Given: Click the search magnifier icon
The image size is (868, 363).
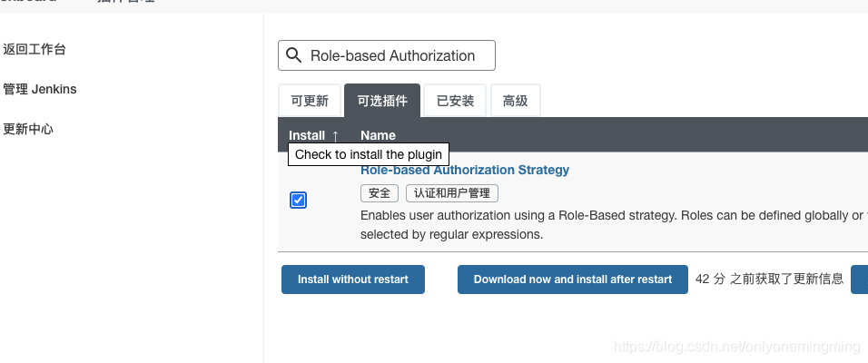Looking at the screenshot, I should [293, 55].
